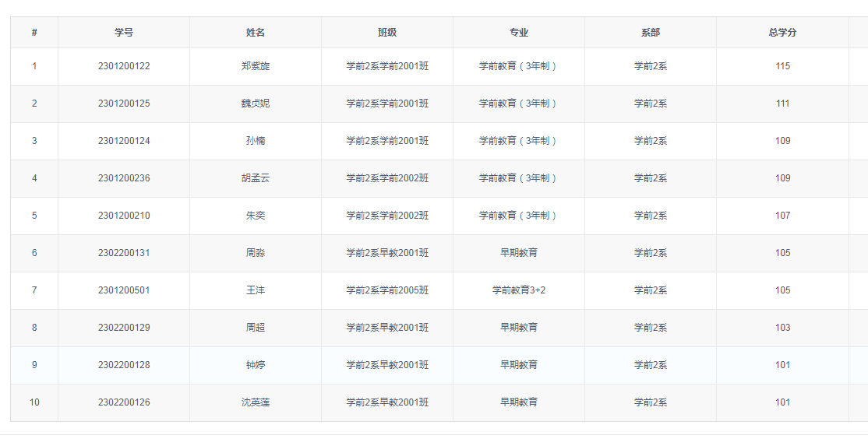Select the name 朱奕
Image resolution: width=868 pixels, height=446 pixels.
click(x=256, y=216)
